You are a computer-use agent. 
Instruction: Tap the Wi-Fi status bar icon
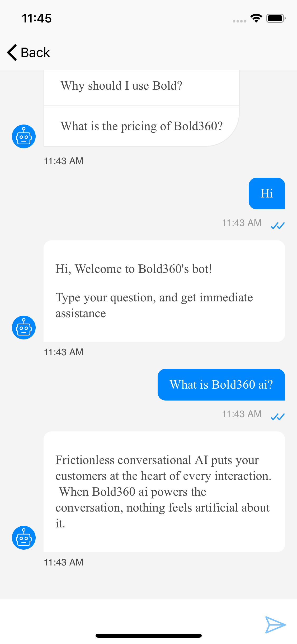(x=256, y=18)
